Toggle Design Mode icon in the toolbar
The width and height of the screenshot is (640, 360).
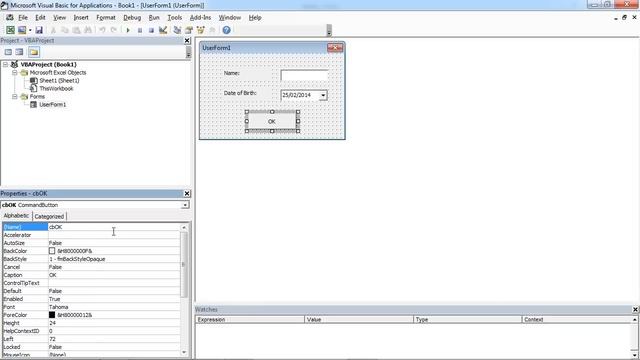[163, 30]
